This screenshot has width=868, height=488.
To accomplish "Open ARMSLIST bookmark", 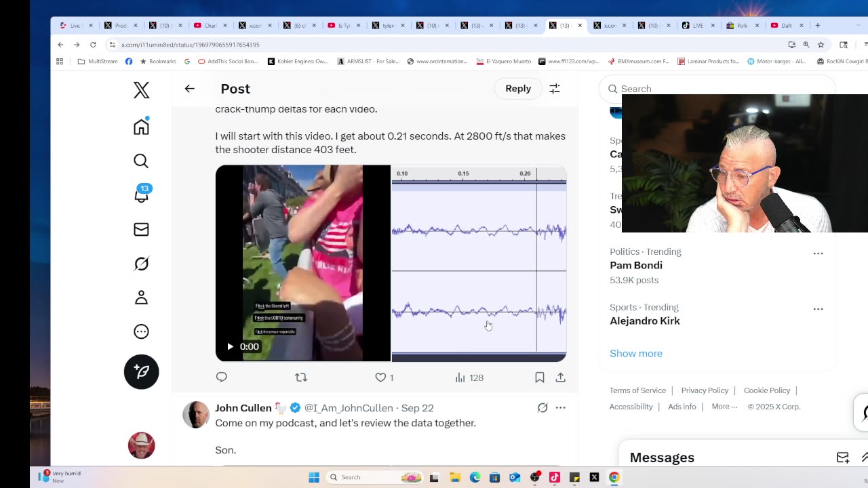I will [369, 61].
